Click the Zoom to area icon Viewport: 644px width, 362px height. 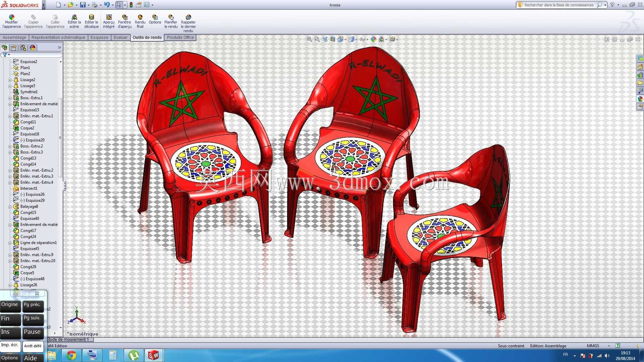pos(317,39)
